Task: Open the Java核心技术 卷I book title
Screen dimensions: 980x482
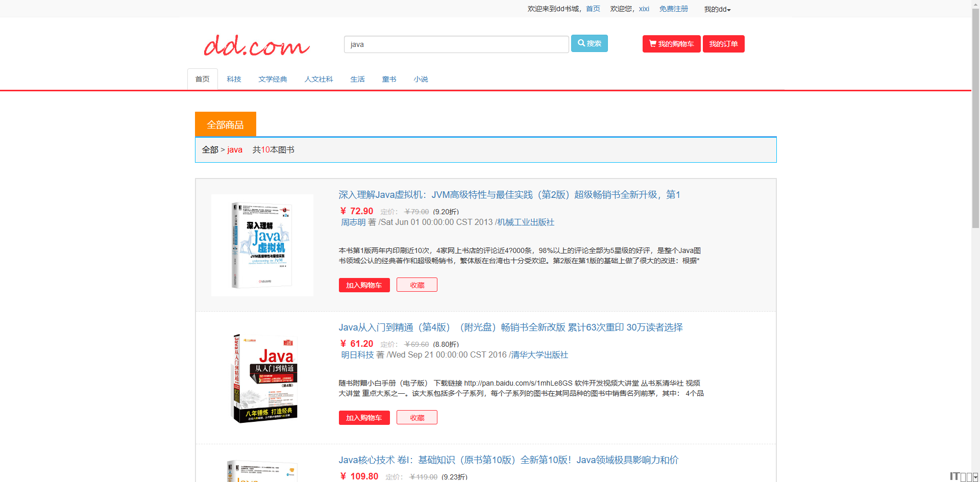Action: (508, 460)
